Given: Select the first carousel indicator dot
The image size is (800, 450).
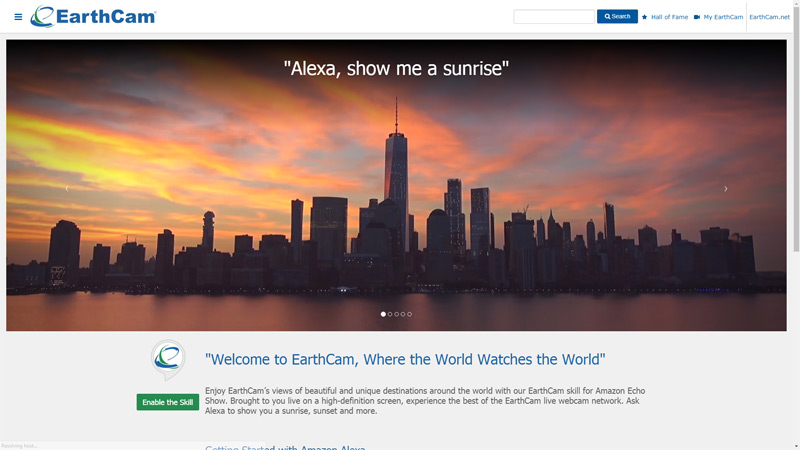Looking at the screenshot, I should (383, 314).
